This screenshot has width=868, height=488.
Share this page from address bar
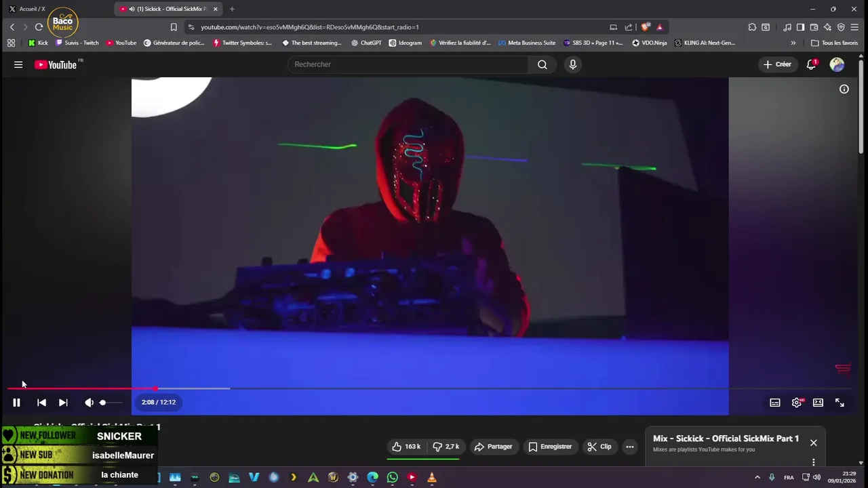[629, 27]
